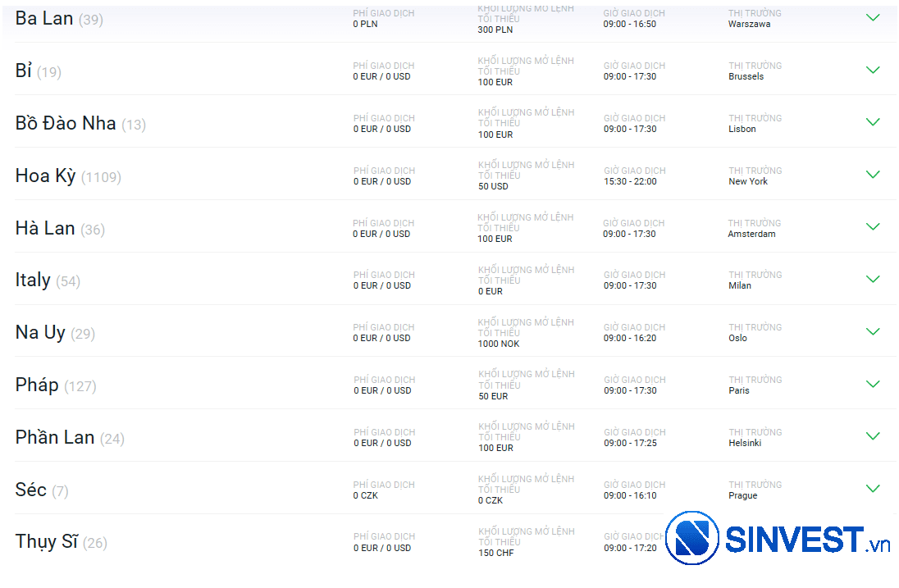This screenshot has height=588, width=899.
Task: Click the Amsterdam market name
Action: (751, 234)
